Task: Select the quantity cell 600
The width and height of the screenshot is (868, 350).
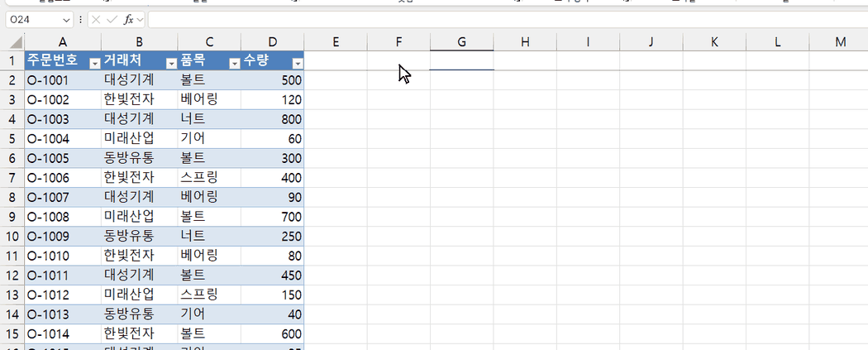Action: (273, 333)
